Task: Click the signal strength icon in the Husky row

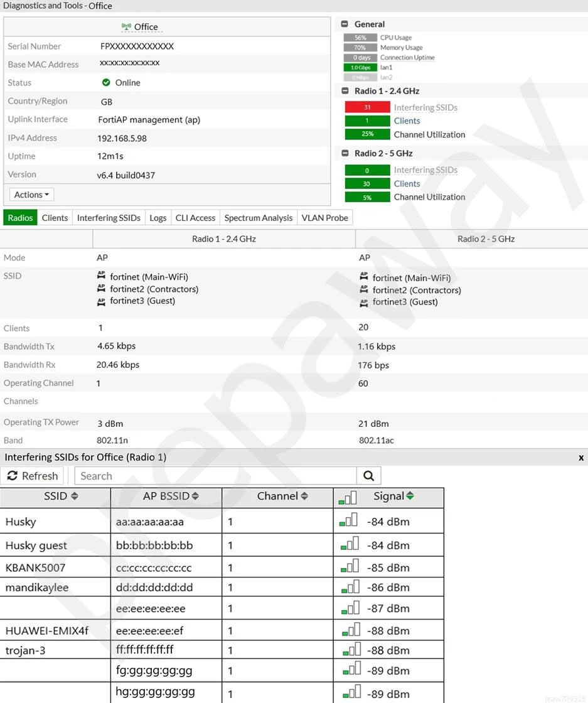Action: (348, 520)
